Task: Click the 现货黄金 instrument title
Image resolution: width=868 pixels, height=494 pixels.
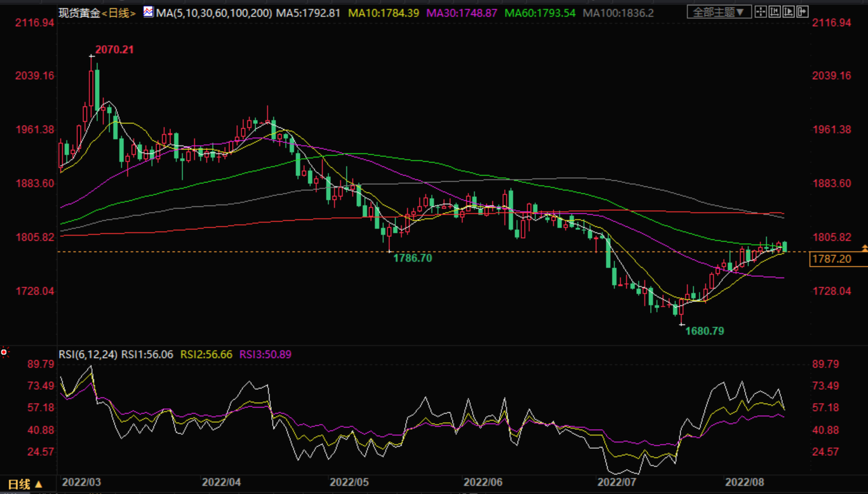Action: tap(79, 13)
